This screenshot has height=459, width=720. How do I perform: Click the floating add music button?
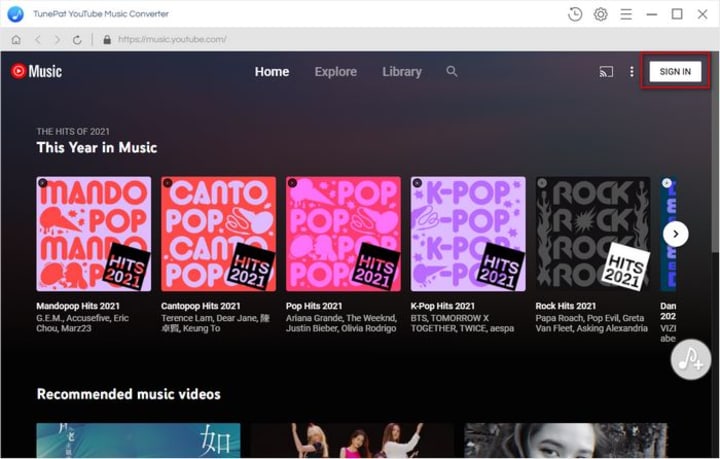click(x=691, y=359)
